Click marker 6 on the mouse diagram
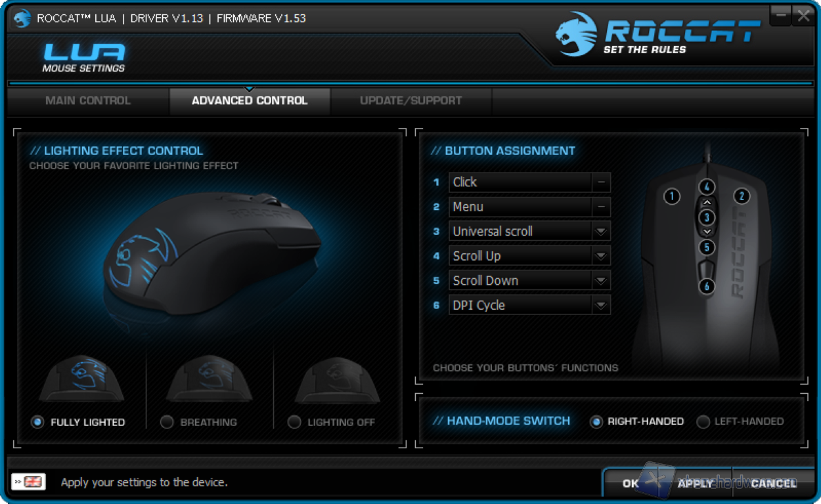 tap(707, 286)
